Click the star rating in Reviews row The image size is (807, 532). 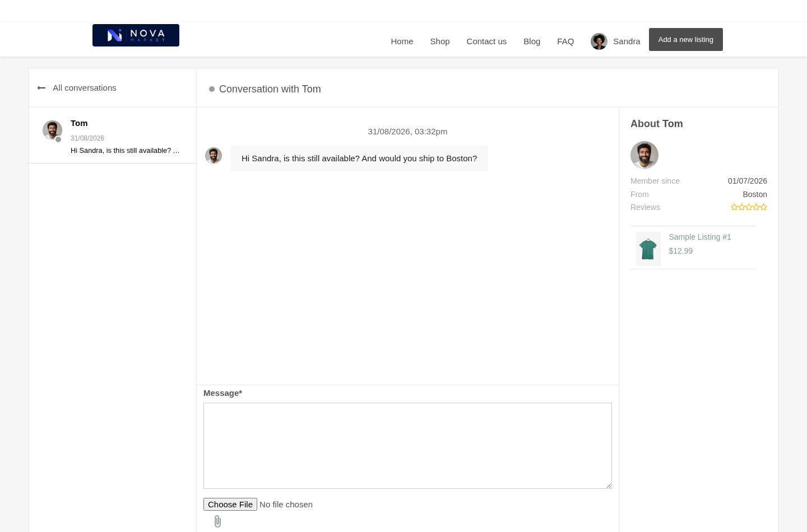point(749,207)
